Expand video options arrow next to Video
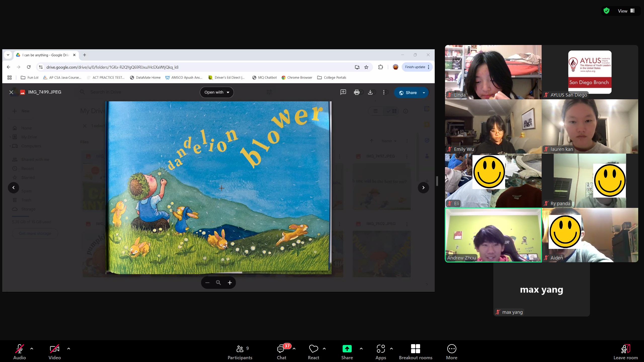Viewport: 644px width, 362px height. pyautogui.click(x=69, y=349)
